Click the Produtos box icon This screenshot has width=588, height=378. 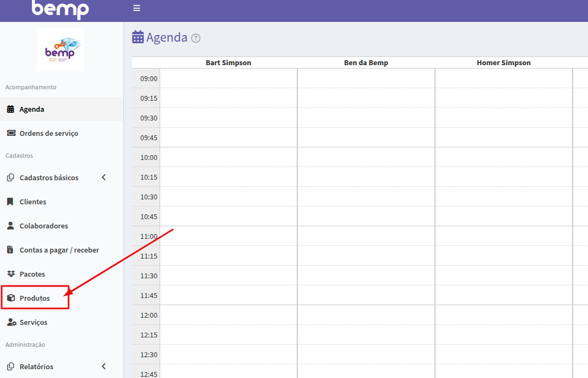point(11,298)
